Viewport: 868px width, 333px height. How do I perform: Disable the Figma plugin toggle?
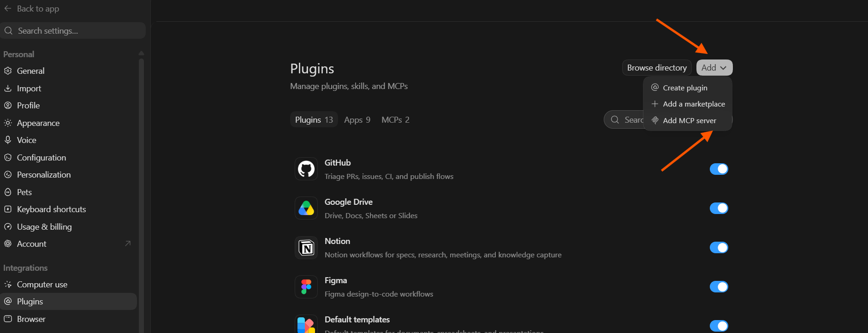(719, 287)
